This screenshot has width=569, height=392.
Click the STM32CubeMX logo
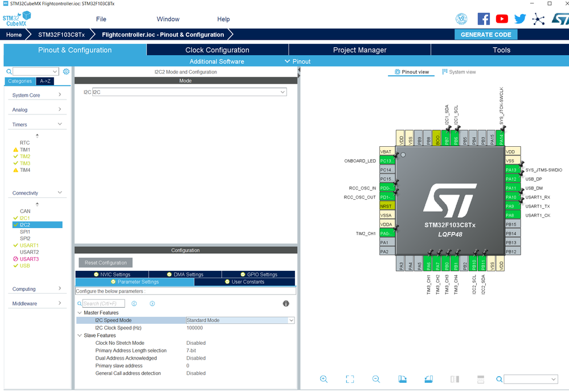[17, 19]
